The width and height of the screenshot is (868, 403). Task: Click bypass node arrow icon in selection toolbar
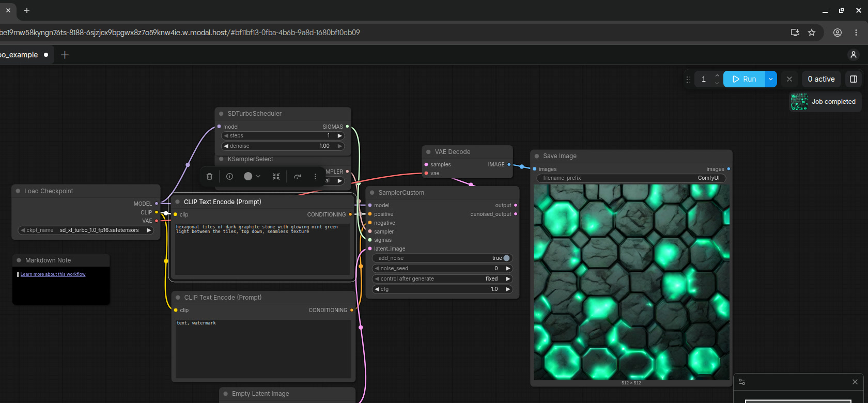click(297, 176)
